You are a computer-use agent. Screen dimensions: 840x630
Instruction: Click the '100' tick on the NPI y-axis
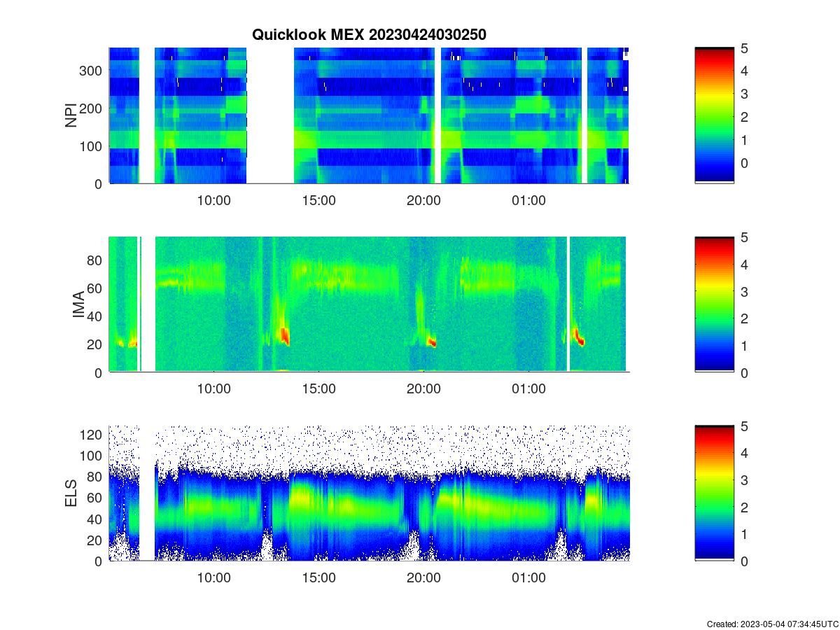(92, 146)
